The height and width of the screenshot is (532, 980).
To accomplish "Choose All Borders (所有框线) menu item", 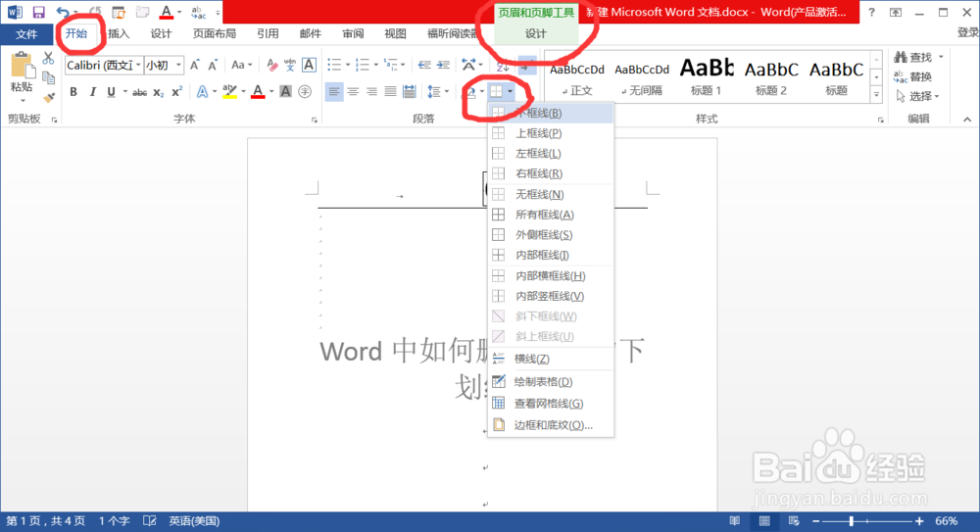I will pyautogui.click(x=551, y=215).
